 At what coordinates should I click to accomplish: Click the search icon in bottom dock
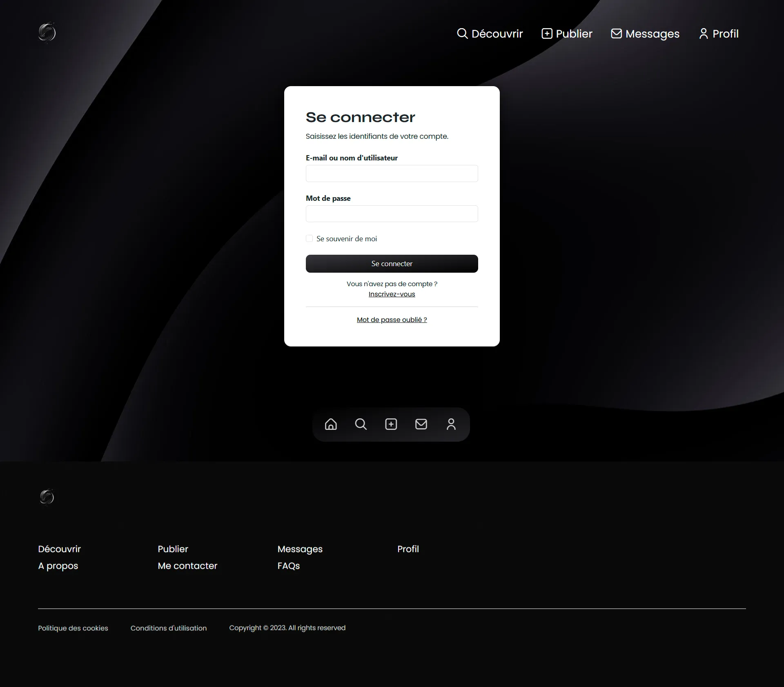(x=361, y=424)
